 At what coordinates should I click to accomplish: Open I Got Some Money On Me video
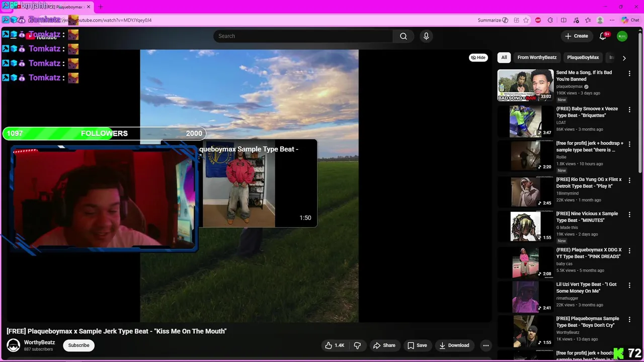[525, 297]
